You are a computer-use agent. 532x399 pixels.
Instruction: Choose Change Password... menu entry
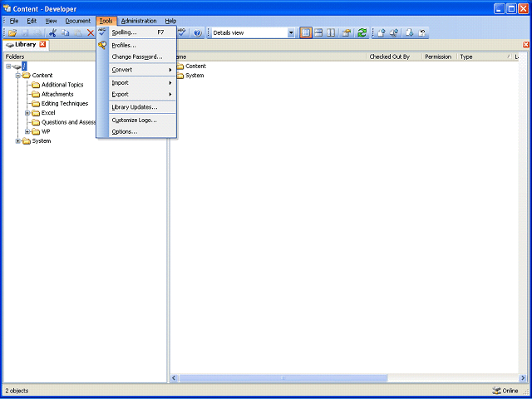click(142, 57)
